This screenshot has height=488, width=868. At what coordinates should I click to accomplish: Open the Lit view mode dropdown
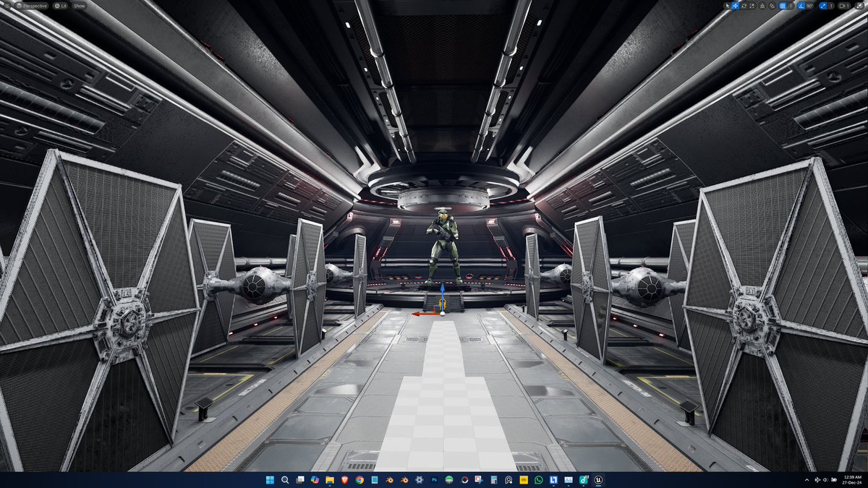(x=60, y=5)
